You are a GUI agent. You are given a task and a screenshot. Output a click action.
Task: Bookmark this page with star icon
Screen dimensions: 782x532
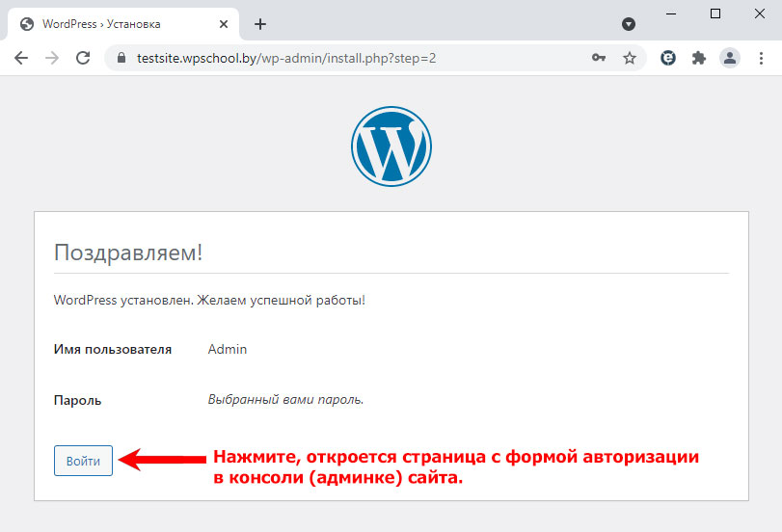tap(630, 59)
